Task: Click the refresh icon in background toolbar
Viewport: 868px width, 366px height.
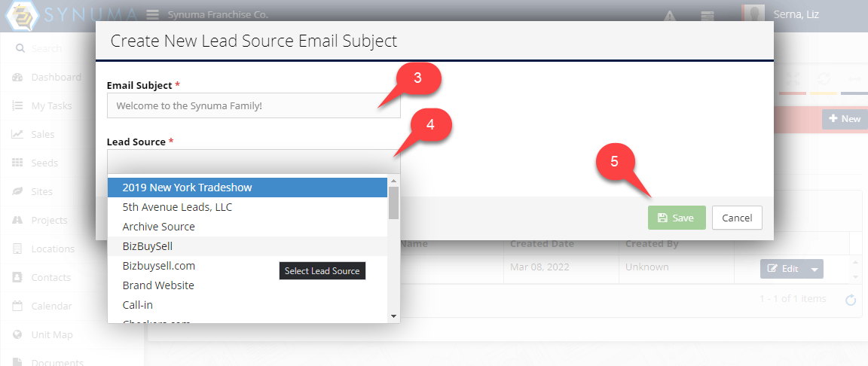Action: [x=824, y=78]
